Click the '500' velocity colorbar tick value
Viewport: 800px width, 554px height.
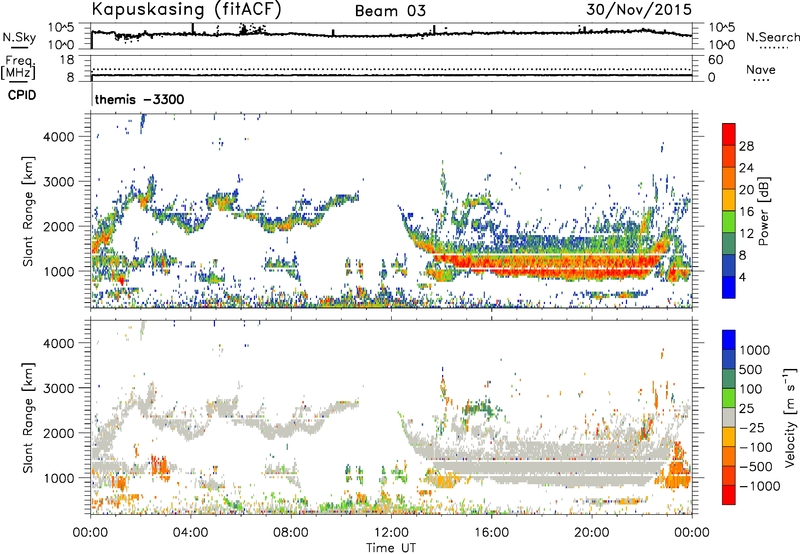click(753, 369)
